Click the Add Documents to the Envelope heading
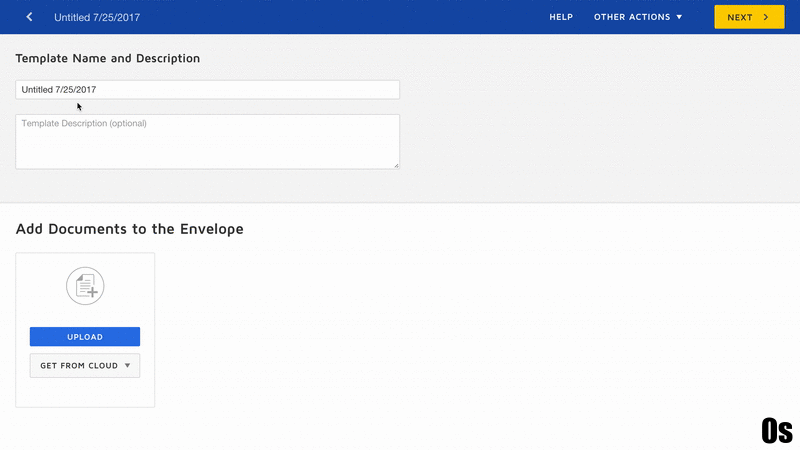This screenshot has height=450, width=800. pyautogui.click(x=130, y=229)
